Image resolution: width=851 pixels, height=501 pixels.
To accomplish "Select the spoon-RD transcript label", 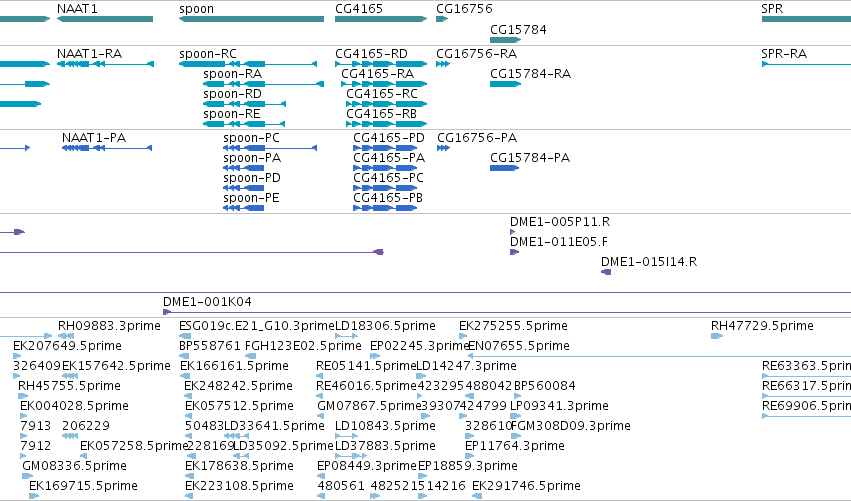I will [232, 94].
